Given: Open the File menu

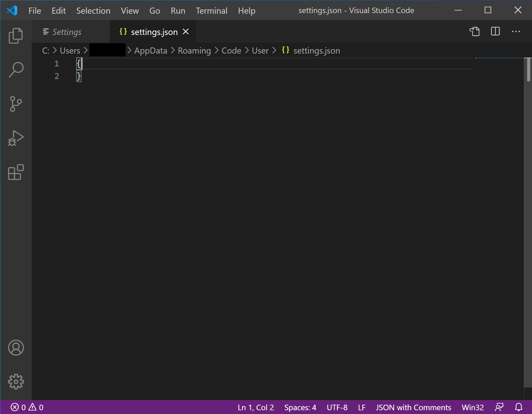Looking at the screenshot, I should [x=35, y=11].
